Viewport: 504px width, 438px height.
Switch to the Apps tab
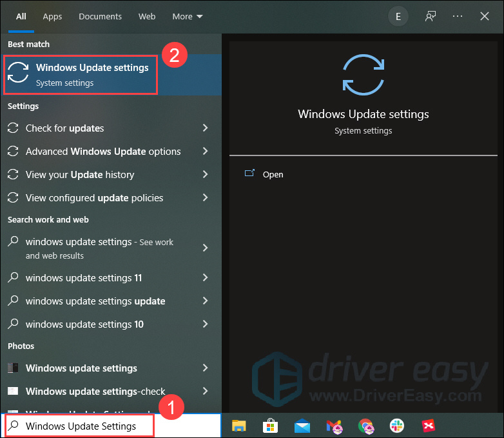click(x=52, y=16)
